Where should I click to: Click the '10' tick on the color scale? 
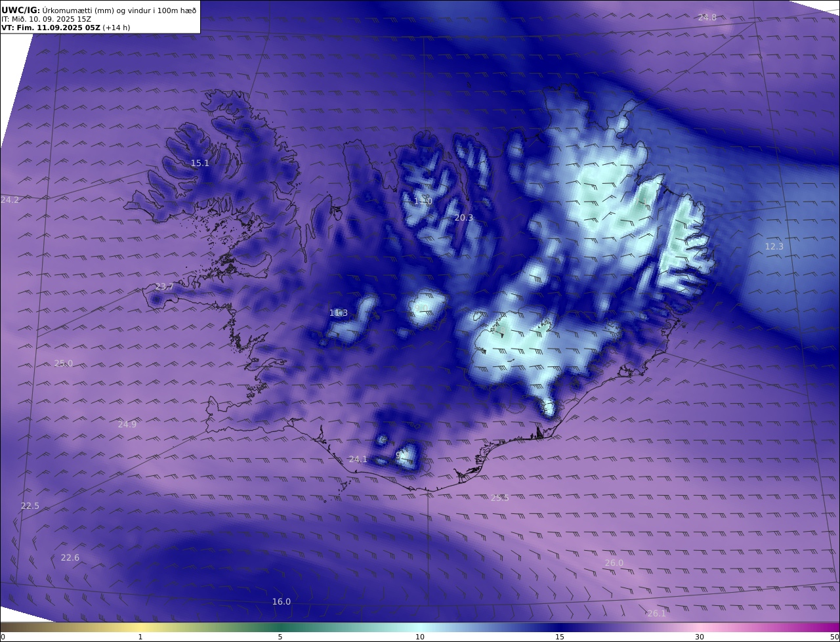(x=420, y=637)
